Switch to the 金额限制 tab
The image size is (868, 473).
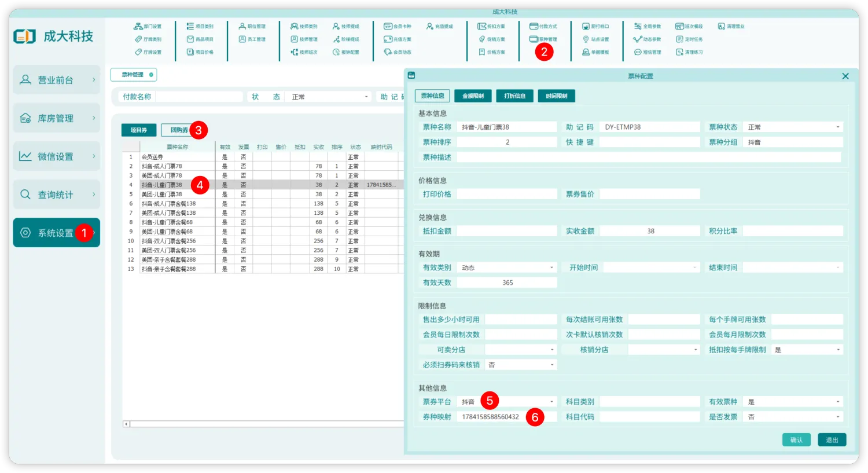[x=473, y=96]
